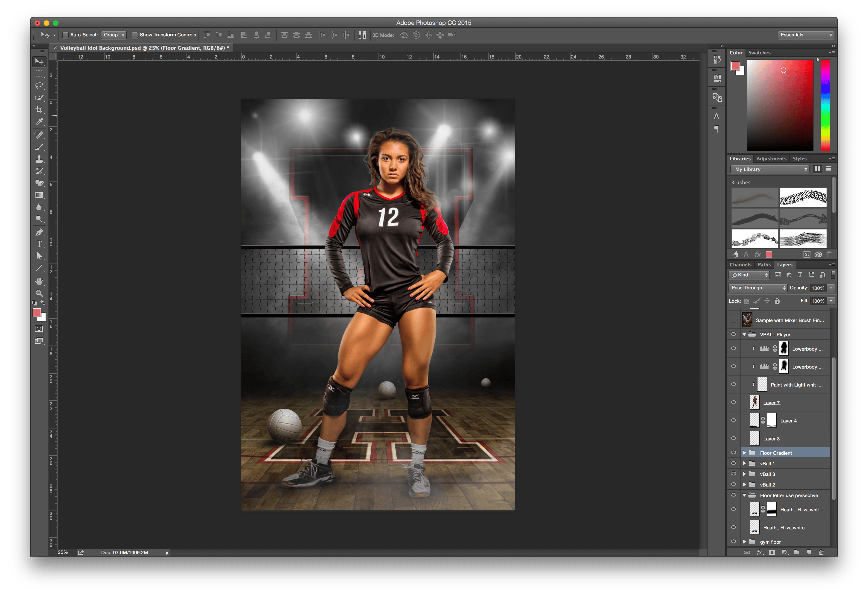Enable Show Transform Controls checkbox
868x598 pixels.
click(x=135, y=35)
